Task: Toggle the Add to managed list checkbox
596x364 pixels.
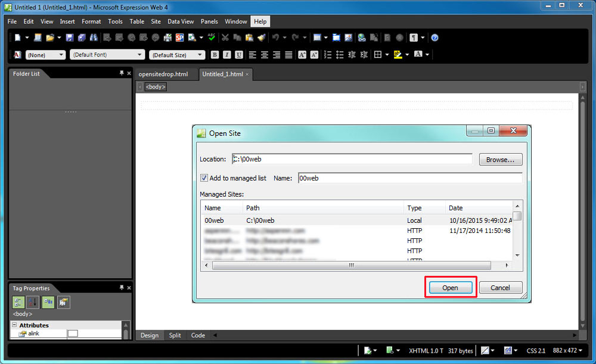Action: 204,178
